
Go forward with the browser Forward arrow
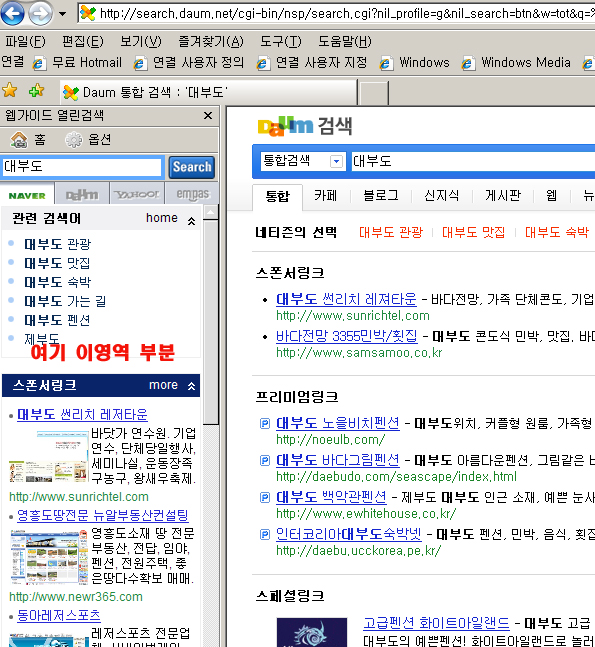(40, 13)
